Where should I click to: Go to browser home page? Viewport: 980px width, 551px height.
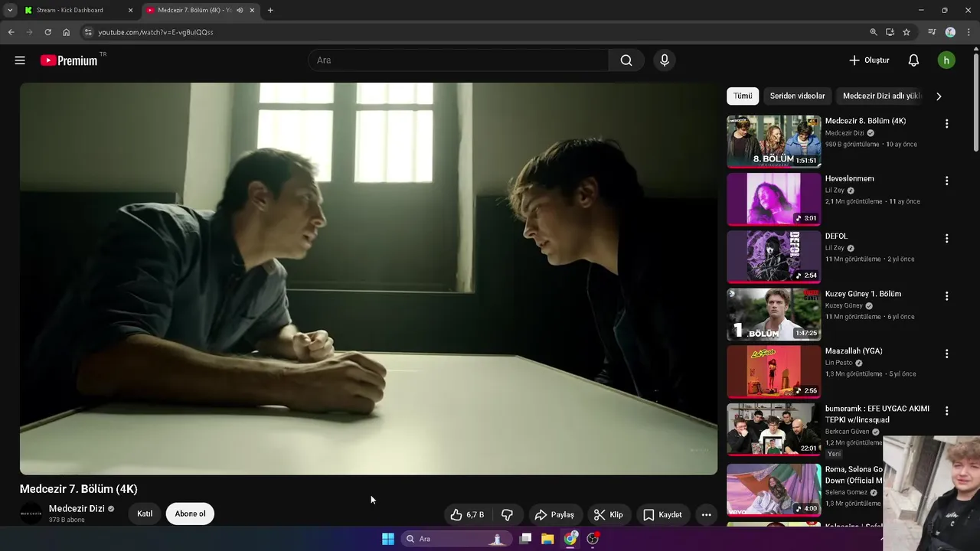[x=67, y=32]
